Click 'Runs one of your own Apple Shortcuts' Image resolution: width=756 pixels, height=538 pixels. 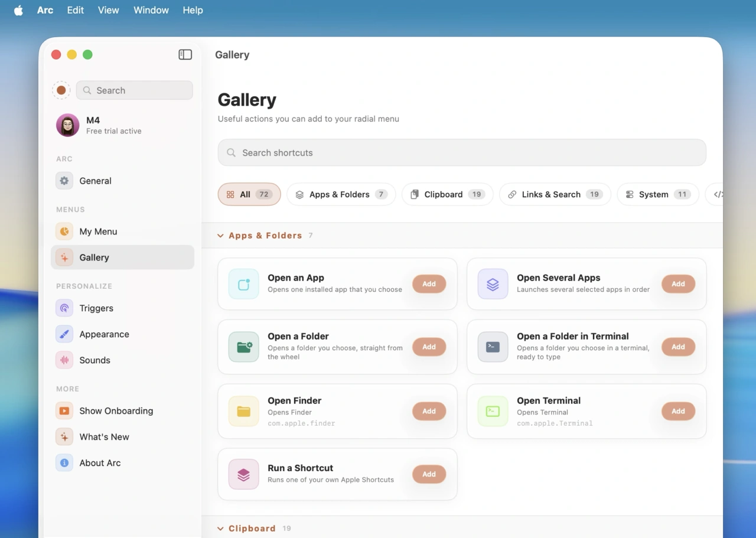pos(331,480)
